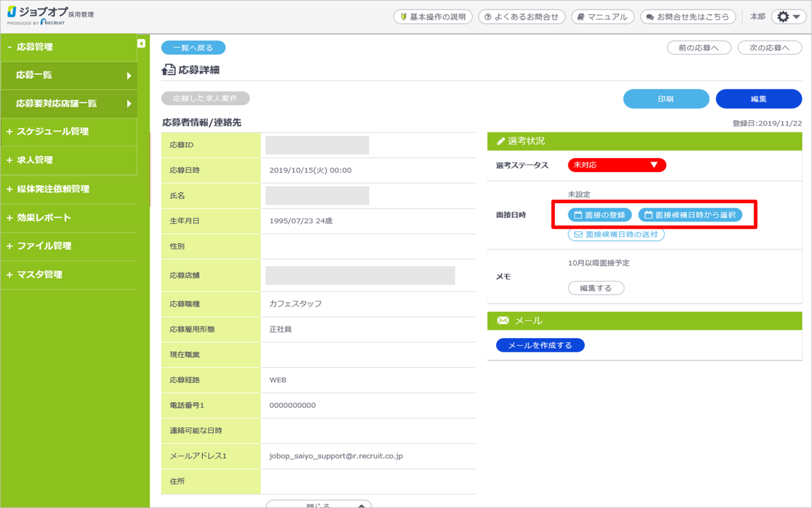Click the ジョブオプ logo
This screenshot has width=812, height=508.
coord(50,15)
